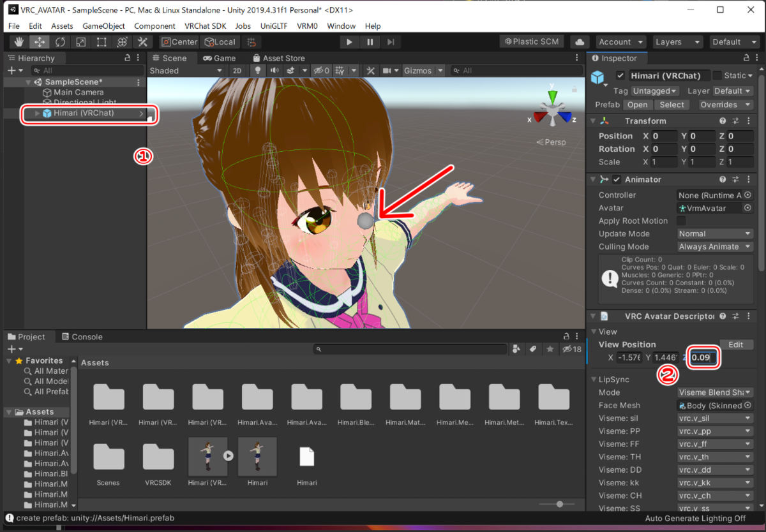Enable Apply Root Motion checkbox

[x=682, y=221]
